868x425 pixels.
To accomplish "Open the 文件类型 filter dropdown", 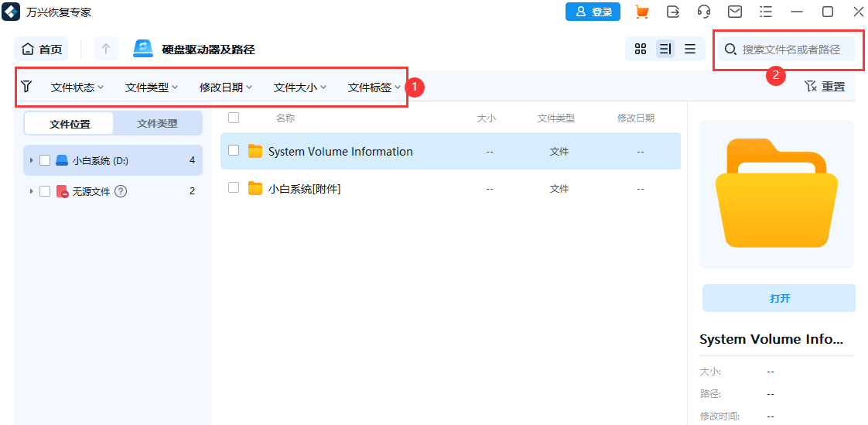I will pos(152,87).
